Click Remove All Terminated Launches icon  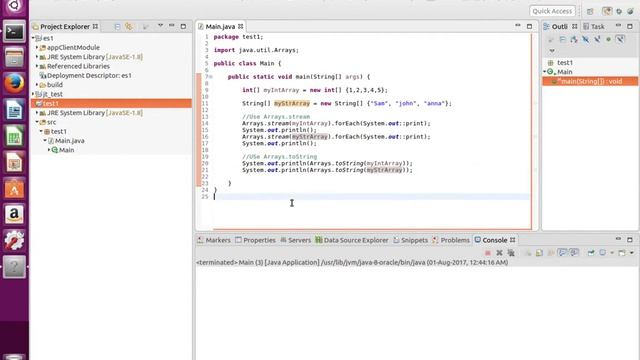[511, 253]
